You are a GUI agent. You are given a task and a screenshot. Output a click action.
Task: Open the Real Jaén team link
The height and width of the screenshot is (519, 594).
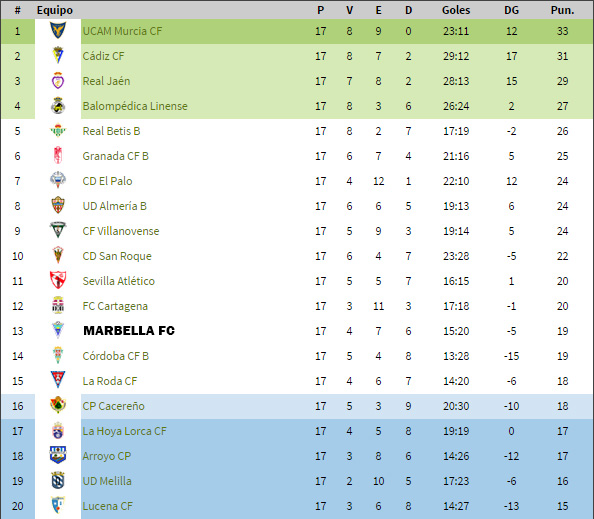pyautogui.click(x=106, y=81)
